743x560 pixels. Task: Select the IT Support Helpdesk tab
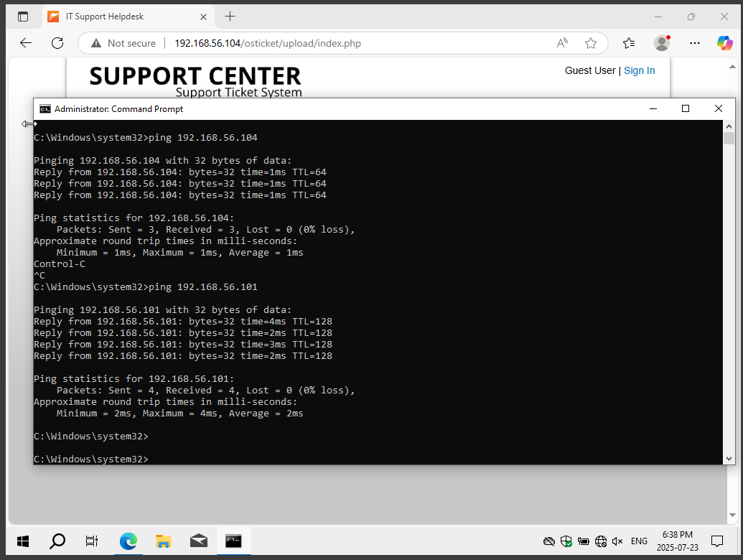point(127,17)
